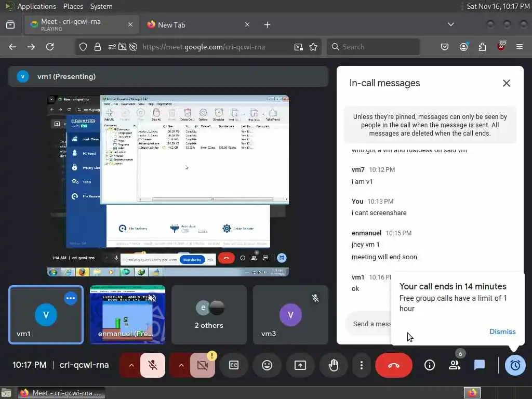Click the workspace switcher icon in bottom right panel
This screenshot has width=532, height=399.
tap(472, 393)
